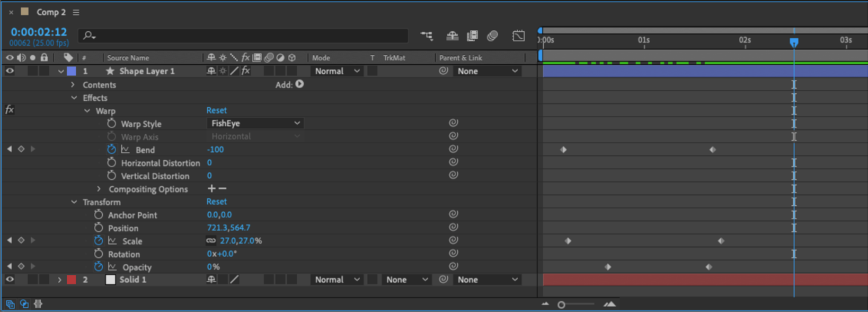Click the Vertical Distortion stopwatch
The width and height of the screenshot is (868, 312).
pos(111,176)
